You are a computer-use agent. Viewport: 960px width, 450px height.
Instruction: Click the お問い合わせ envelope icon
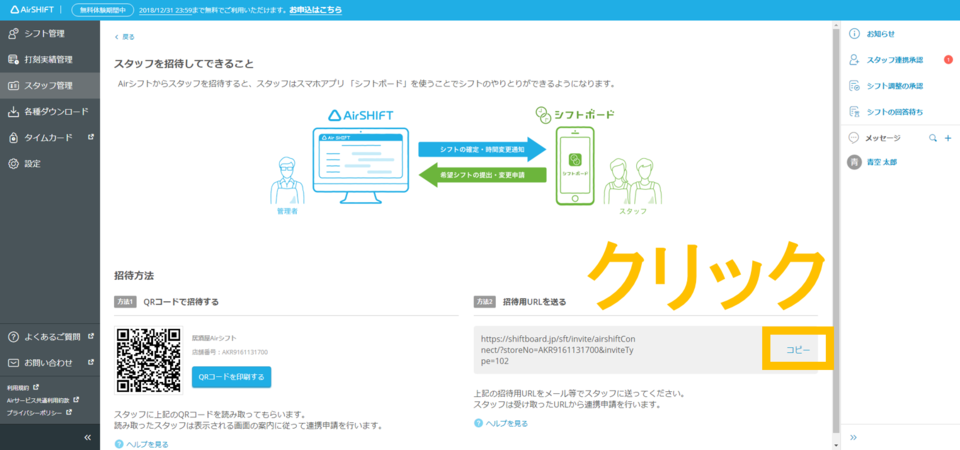click(x=14, y=363)
